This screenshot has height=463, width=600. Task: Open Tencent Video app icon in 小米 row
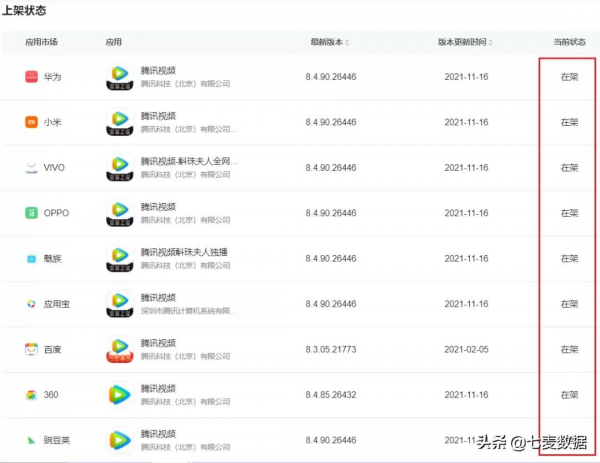pyautogui.click(x=120, y=122)
